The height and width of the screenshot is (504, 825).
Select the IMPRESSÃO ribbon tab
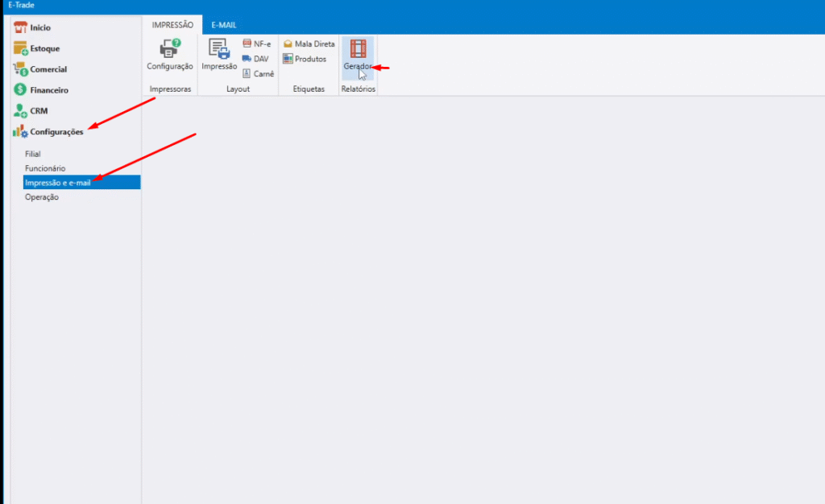click(x=172, y=25)
